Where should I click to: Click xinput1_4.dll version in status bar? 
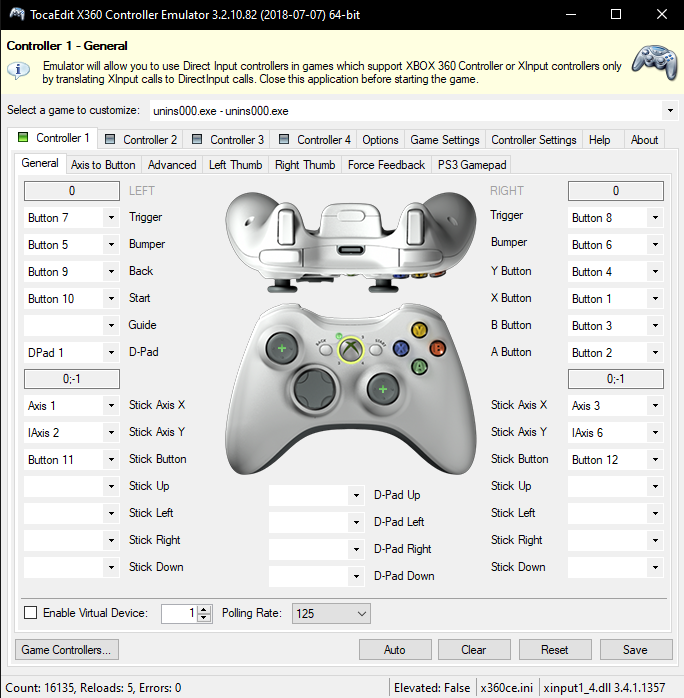[x=604, y=688]
